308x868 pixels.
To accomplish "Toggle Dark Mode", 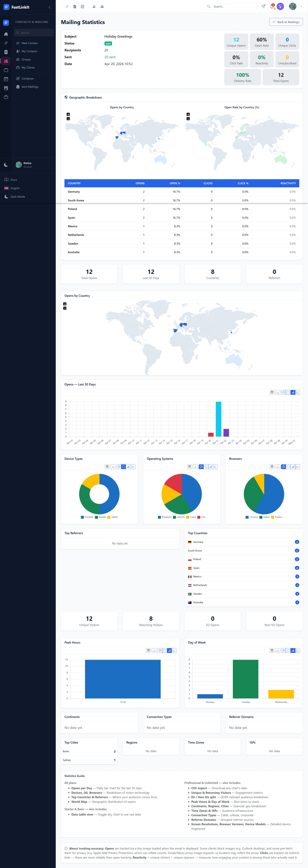I will (18, 196).
